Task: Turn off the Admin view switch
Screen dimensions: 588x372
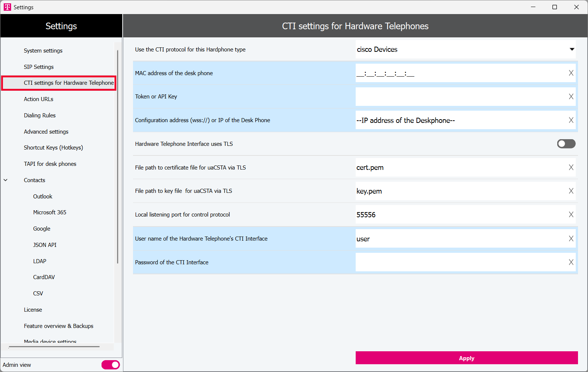Action: click(110, 365)
